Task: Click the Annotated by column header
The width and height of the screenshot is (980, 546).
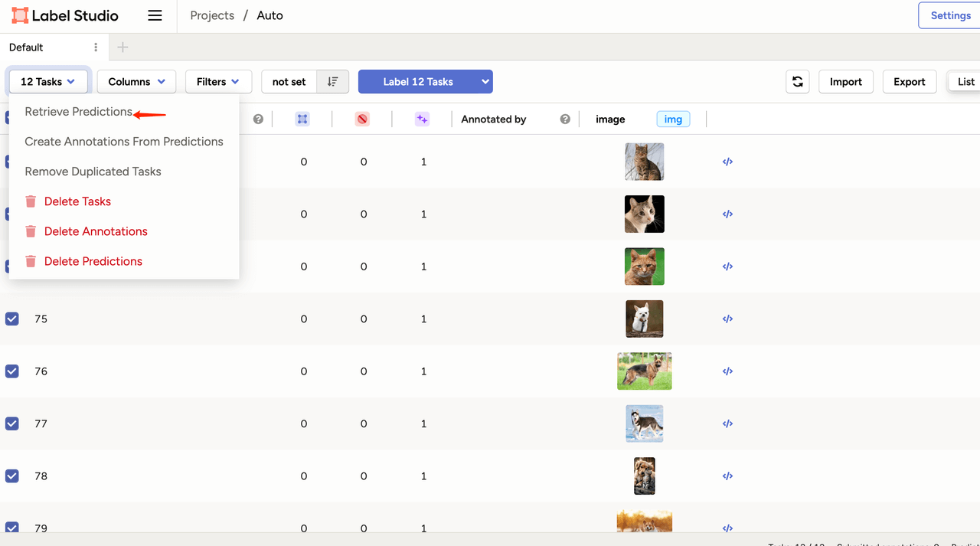Action: [494, 119]
